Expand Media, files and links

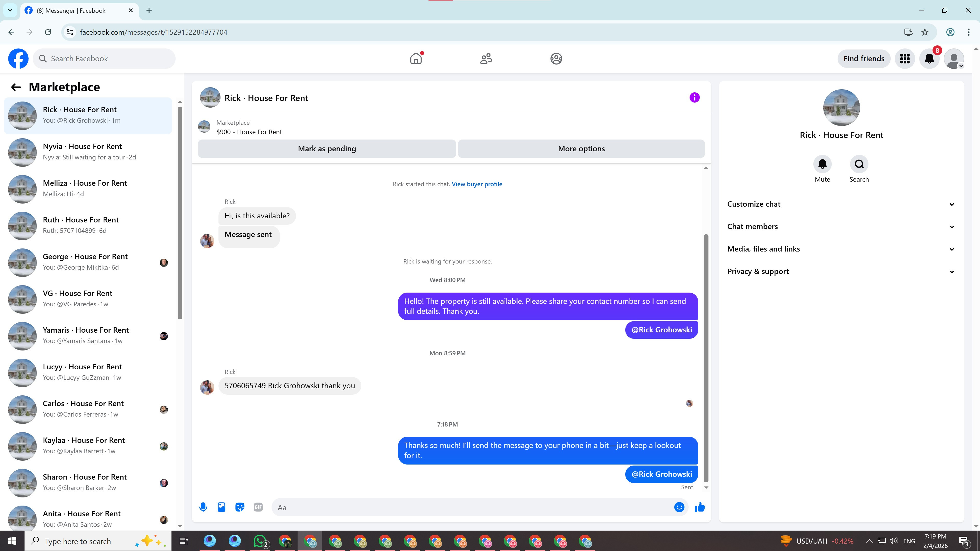(841, 249)
